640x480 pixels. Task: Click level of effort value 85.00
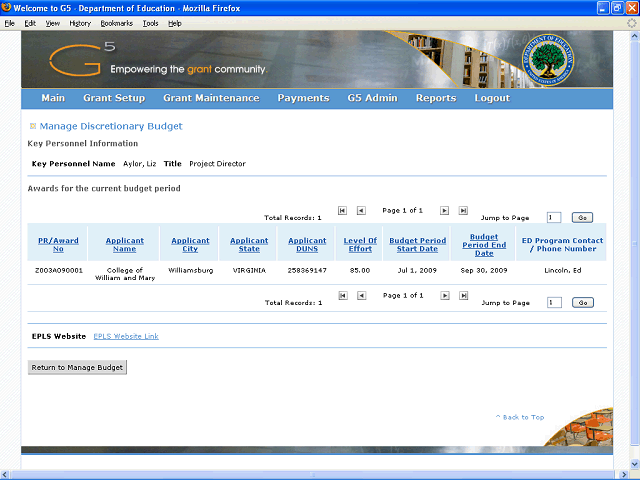(x=360, y=270)
